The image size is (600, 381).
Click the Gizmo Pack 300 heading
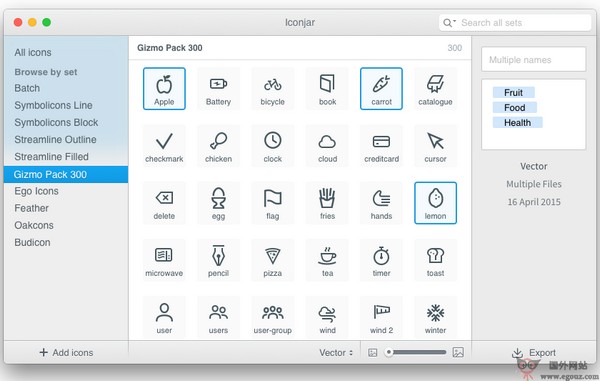[x=170, y=48]
